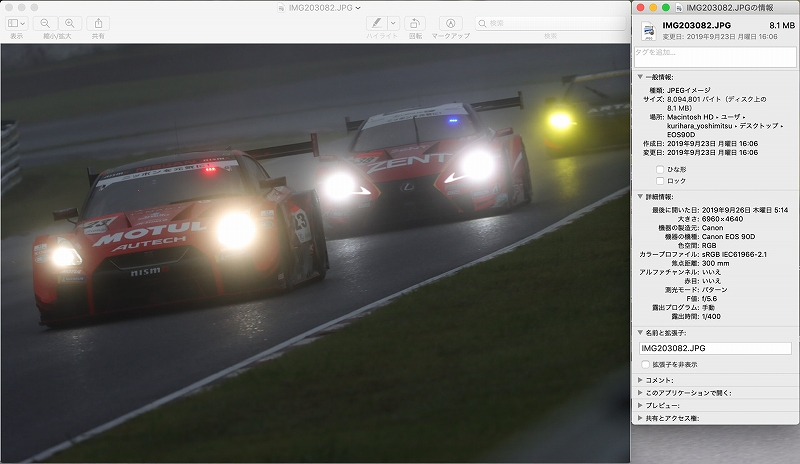Zoom out the image in Preview
This screenshot has height=464, width=800.
click(x=45, y=23)
